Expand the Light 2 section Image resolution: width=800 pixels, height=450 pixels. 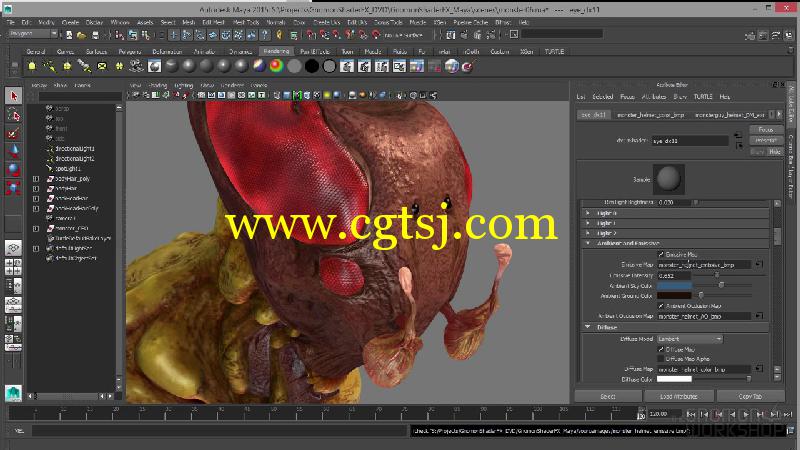588,233
